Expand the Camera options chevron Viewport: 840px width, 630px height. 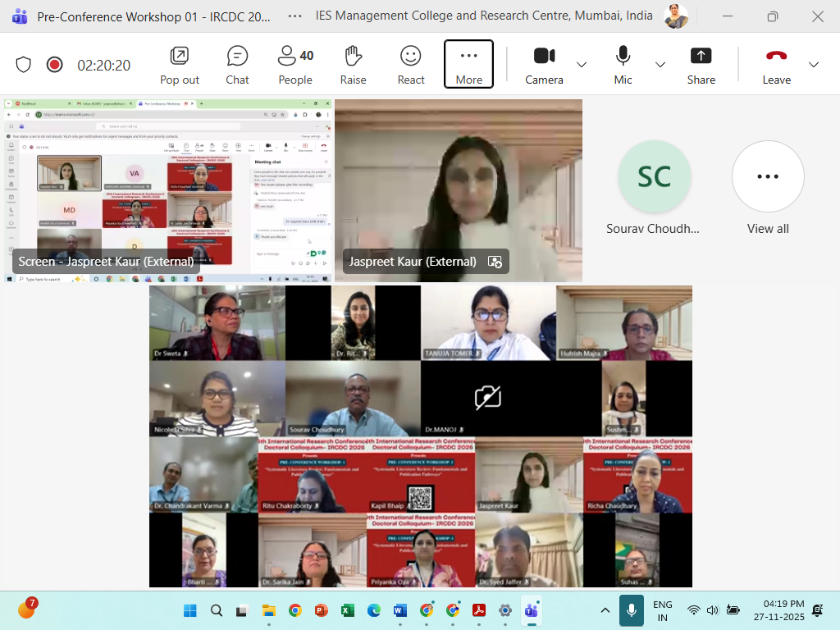pyautogui.click(x=582, y=65)
